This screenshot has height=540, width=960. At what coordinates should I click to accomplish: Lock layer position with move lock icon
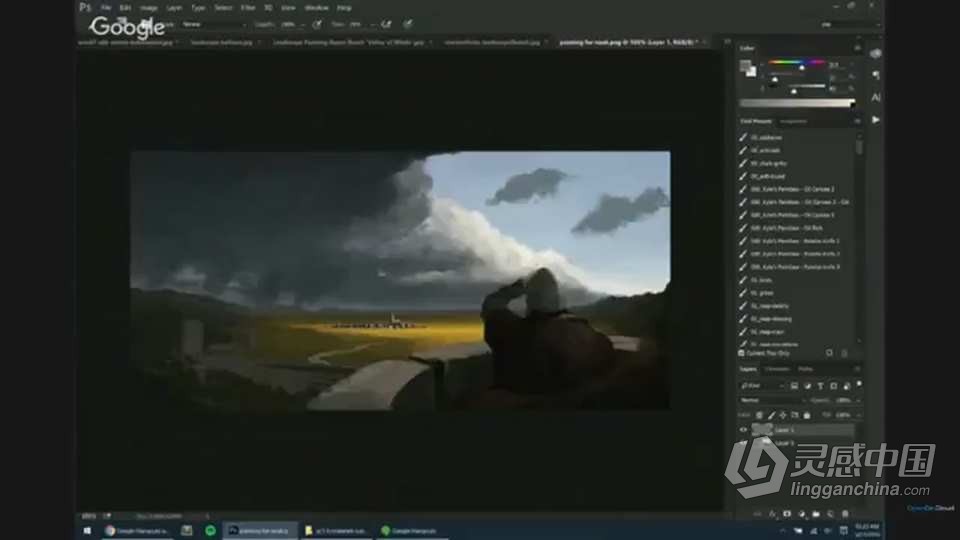[x=783, y=415]
